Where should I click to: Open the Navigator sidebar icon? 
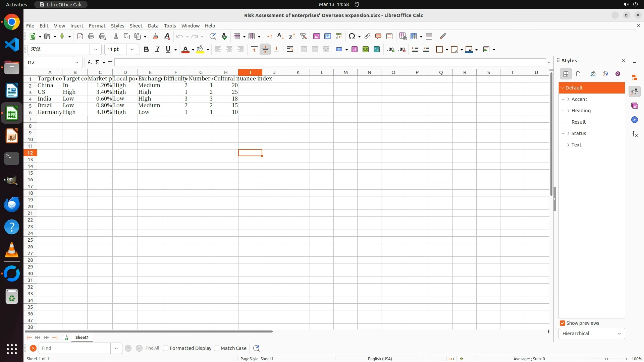(x=634, y=120)
